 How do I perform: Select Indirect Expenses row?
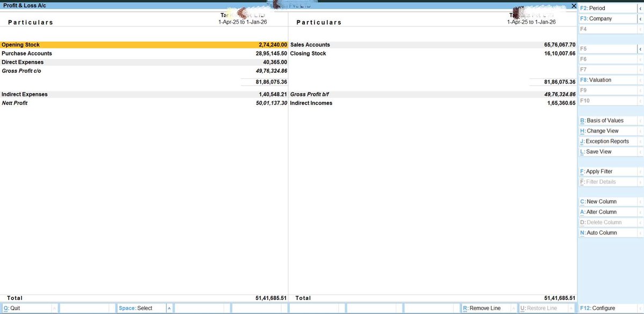(x=144, y=94)
